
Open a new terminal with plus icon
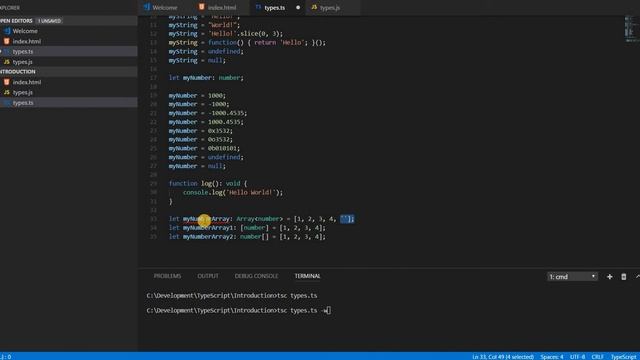(609, 277)
